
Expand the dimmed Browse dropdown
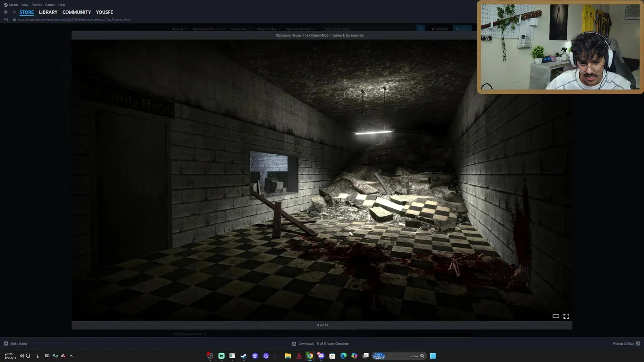click(179, 29)
